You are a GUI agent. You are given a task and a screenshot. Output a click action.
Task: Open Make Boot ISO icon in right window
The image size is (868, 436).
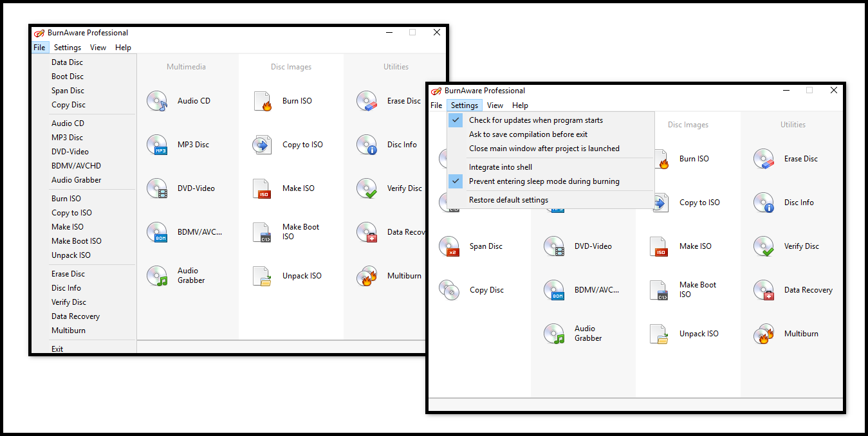click(x=660, y=290)
